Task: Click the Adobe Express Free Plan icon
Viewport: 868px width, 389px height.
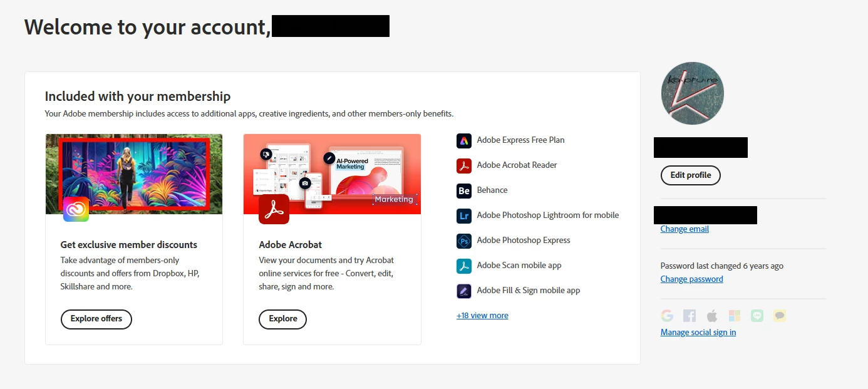Action: (x=464, y=140)
